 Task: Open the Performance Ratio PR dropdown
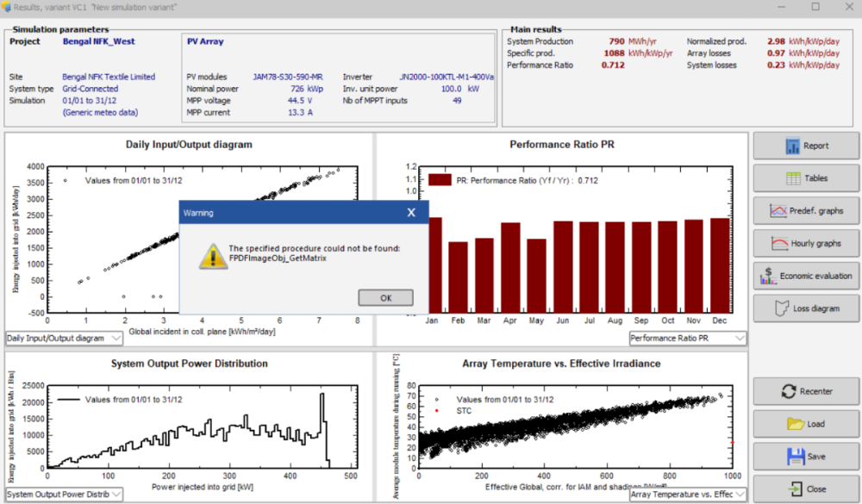coord(739,339)
